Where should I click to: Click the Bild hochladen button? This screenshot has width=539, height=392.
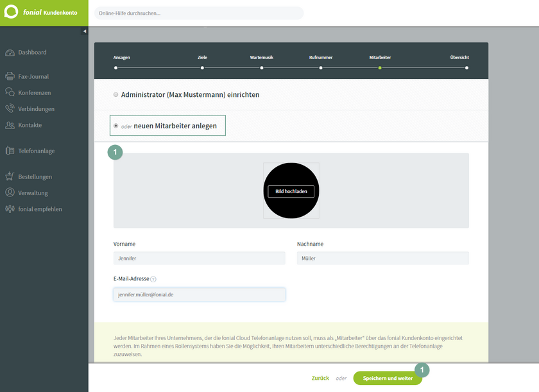pos(291,191)
